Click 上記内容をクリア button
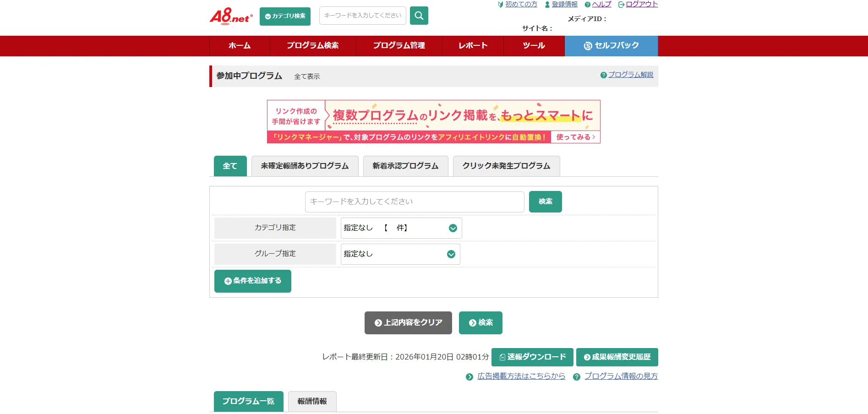Viewport: 868px width, 414px height. [x=408, y=323]
